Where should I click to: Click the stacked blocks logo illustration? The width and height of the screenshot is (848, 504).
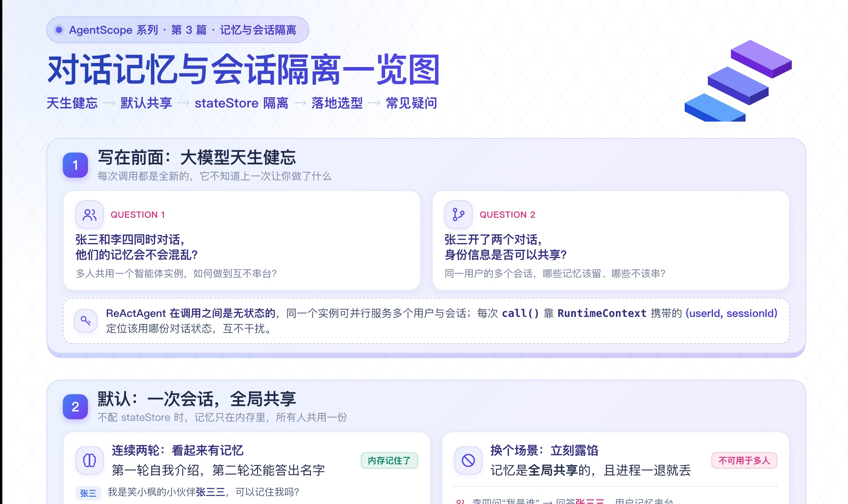coord(738,81)
